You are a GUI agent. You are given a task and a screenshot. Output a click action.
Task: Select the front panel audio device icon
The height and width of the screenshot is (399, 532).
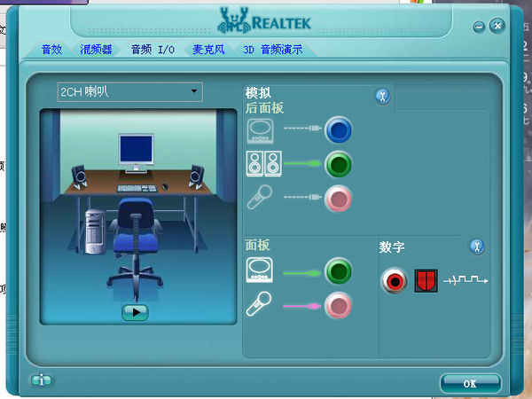tap(260, 270)
